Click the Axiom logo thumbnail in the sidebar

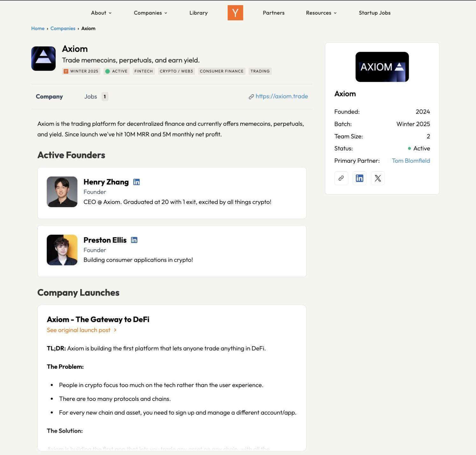pyautogui.click(x=382, y=67)
